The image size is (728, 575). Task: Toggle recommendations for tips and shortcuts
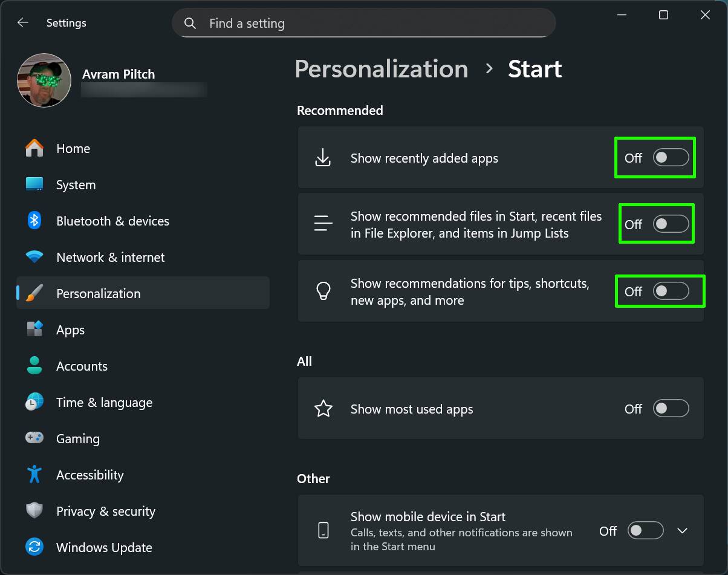pos(671,291)
